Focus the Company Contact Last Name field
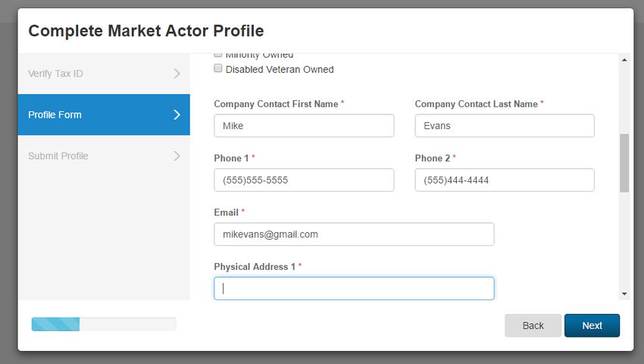The image size is (644, 364). point(505,126)
